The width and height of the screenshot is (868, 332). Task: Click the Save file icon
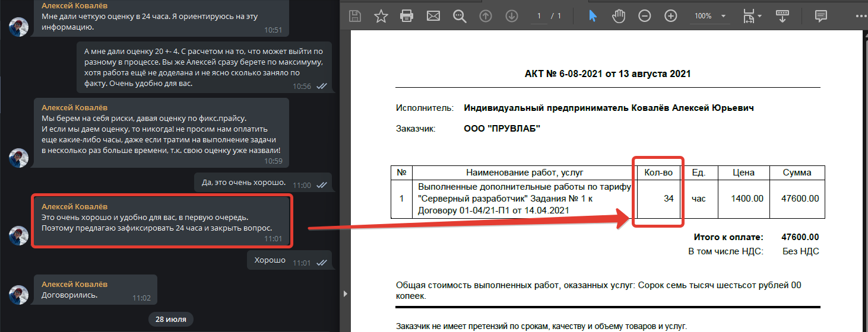pos(354,16)
